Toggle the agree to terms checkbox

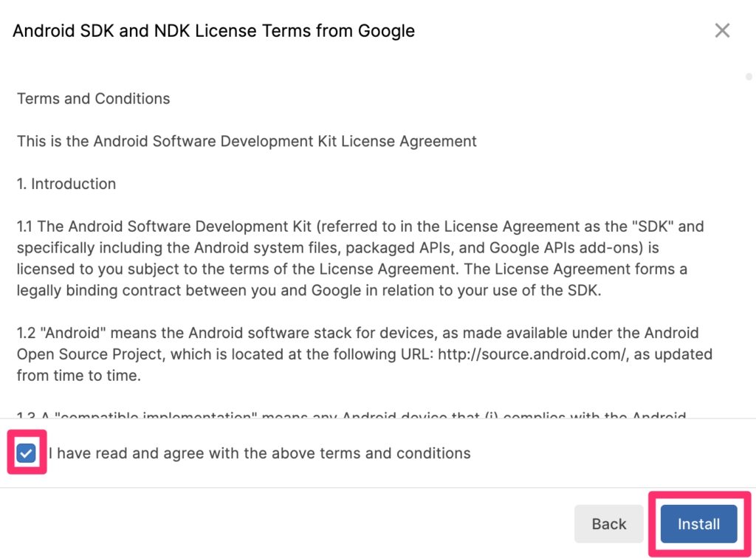click(x=27, y=453)
